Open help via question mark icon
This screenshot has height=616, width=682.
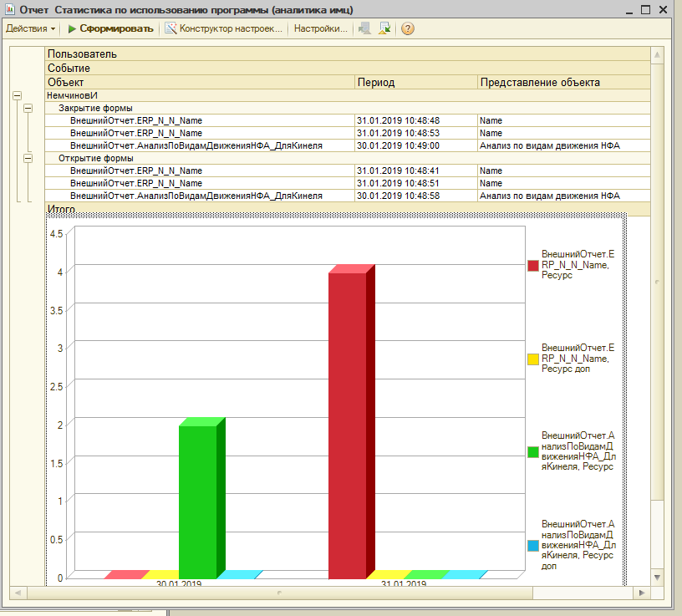click(408, 28)
